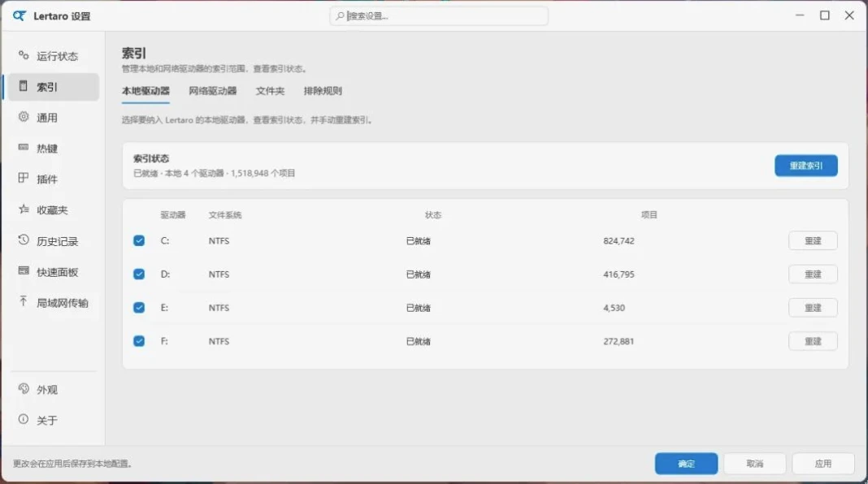
Task: Click the 1,518,948 个项目 summary text
Action: pos(263,173)
